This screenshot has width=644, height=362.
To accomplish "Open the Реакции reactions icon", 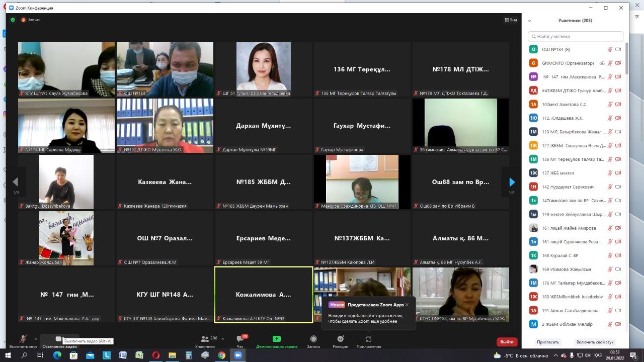I will (341, 339).
